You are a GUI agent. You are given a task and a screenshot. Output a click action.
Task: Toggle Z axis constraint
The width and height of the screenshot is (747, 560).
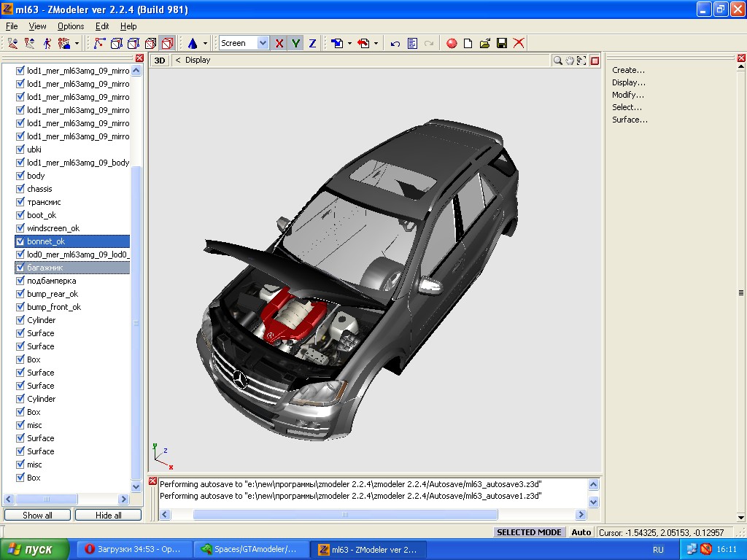312,43
